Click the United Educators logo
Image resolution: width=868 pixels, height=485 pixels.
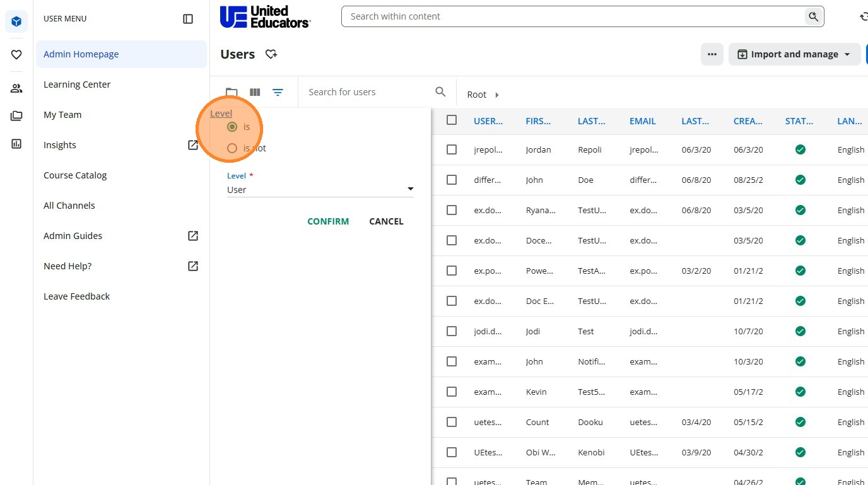265,17
